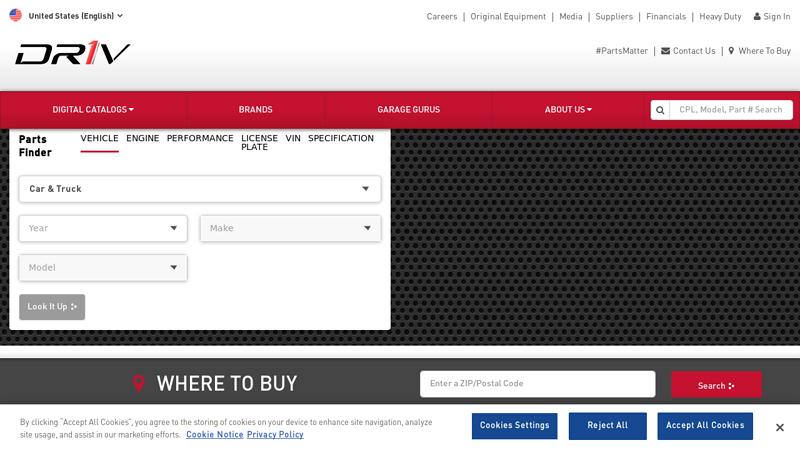
Task: Switch to the Engine tab
Action: click(x=143, y=138)
